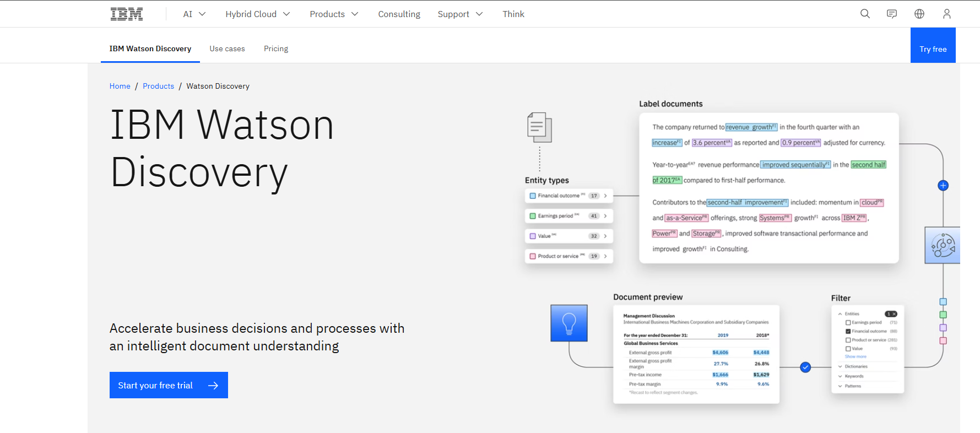
Task: Switch to the Use cases tab
Action: coord(227,48)
